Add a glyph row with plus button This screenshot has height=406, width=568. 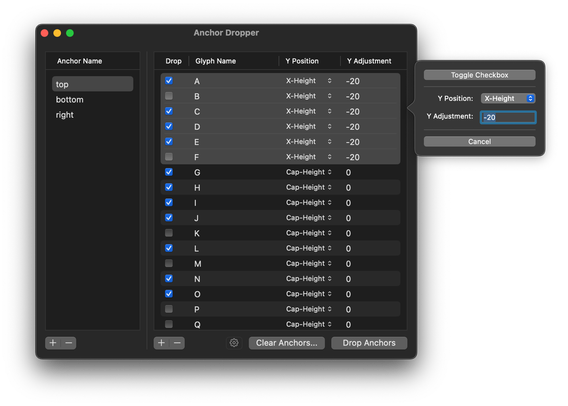pos(162,343)
